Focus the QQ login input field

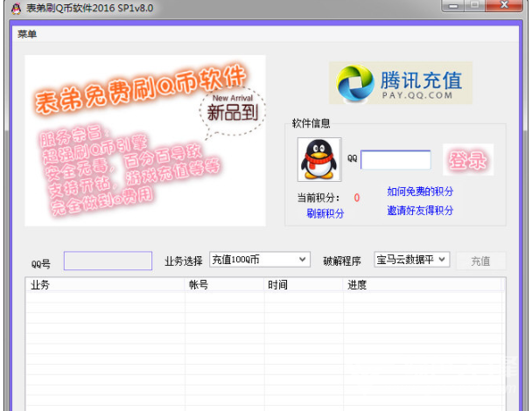point(395,160)
